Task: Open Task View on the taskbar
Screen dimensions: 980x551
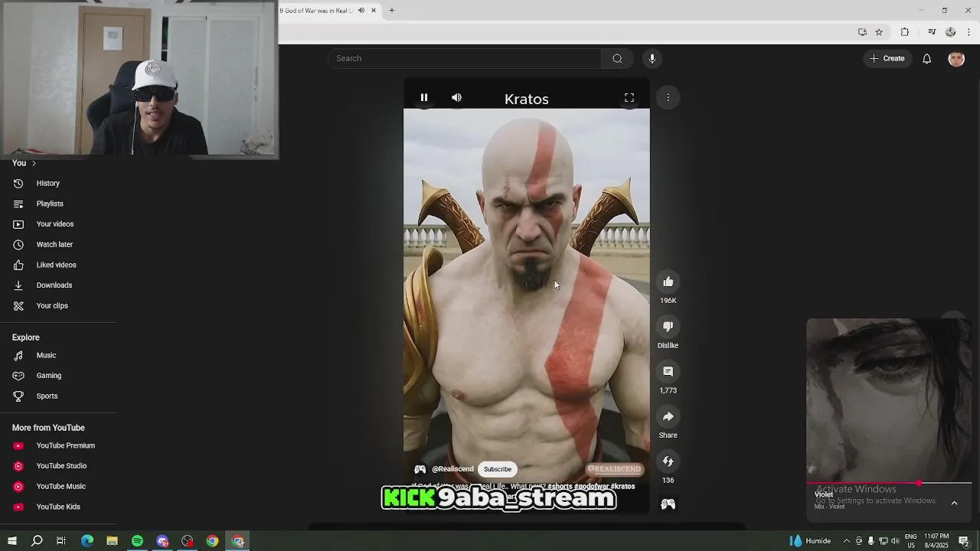Action: click(61, 541)
